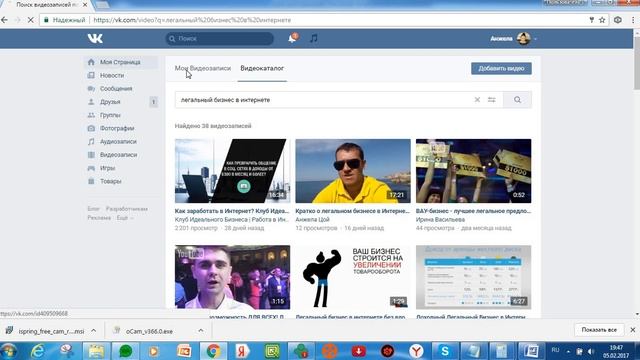Open YouTube video thumbnail lasting 1:15
Screen dimensions: 640x360
tap(232, 277)
